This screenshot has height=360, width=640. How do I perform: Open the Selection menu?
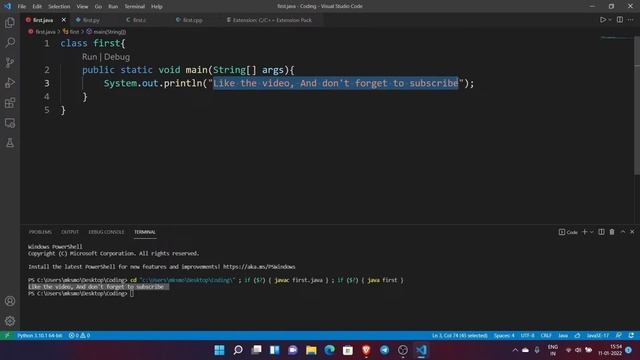59,6
